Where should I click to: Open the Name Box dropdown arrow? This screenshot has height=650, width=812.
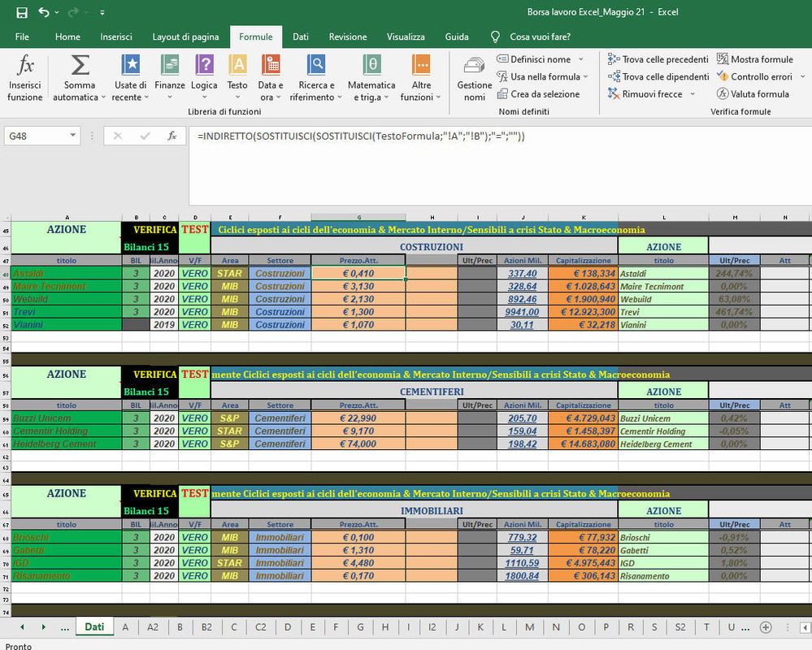click(73, 136)
